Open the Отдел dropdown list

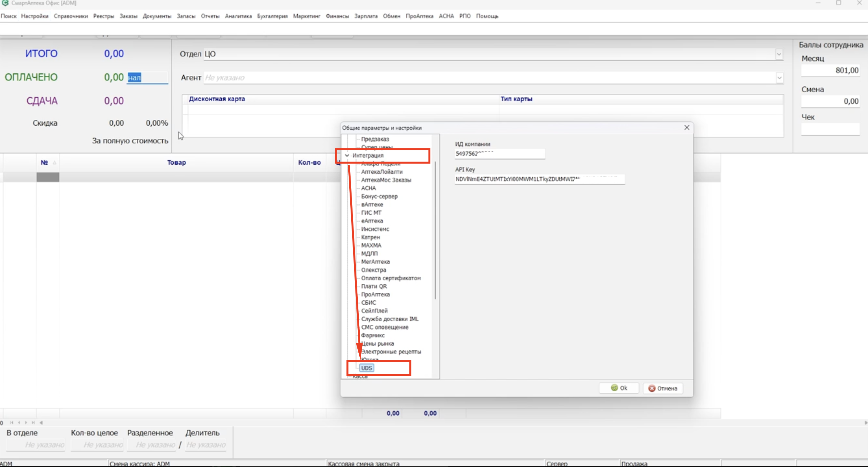click(779, 54)
